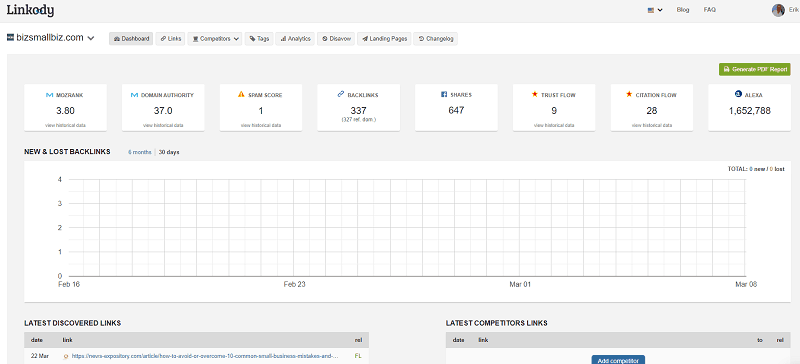Expand the bizsmallbiz.com domain dropdown

click(91, 38)
